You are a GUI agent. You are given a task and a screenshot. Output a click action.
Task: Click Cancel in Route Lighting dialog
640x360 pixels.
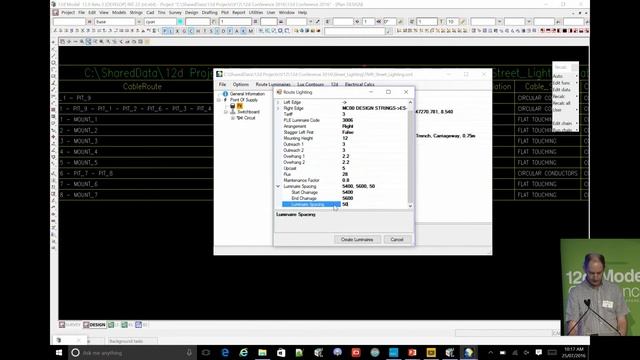(397, 240)
